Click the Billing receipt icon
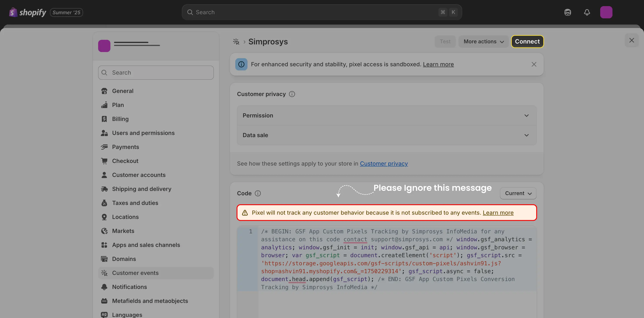Viewport: 644px width, 318px height. 104,119
